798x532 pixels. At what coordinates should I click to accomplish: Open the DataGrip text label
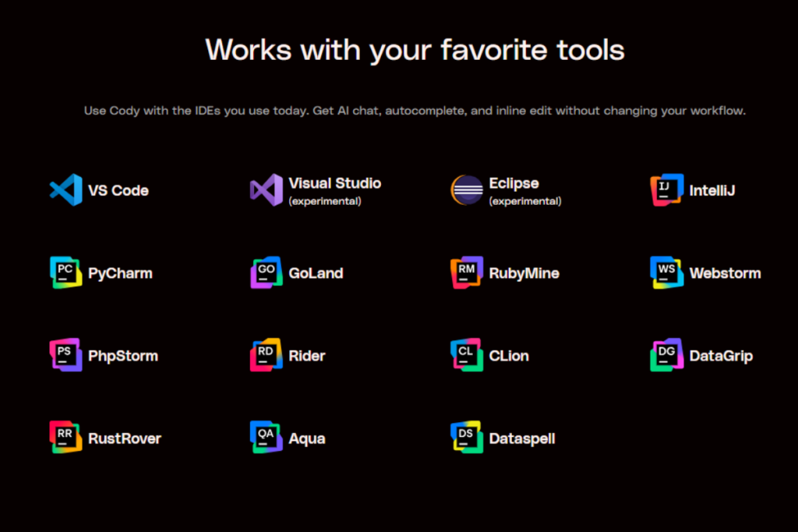click(721, 356)
